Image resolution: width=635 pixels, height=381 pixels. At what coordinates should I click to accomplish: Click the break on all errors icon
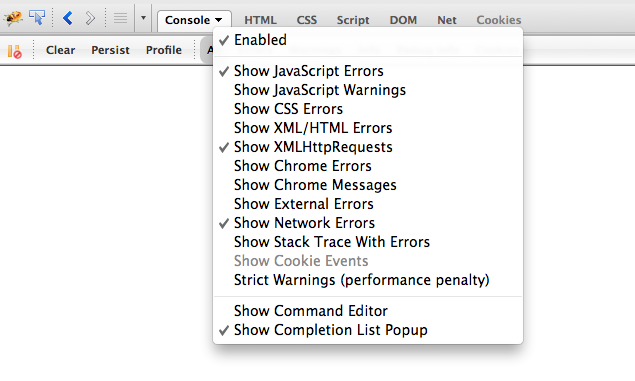click(15, 51)
